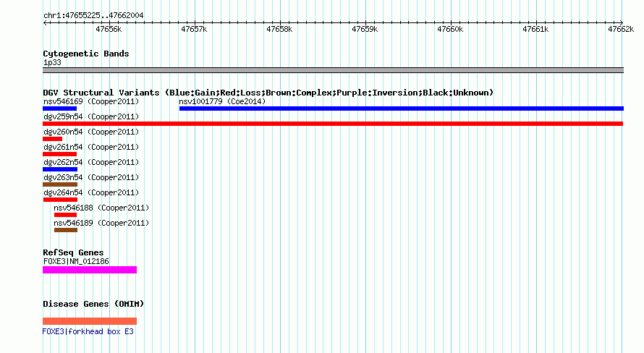
Task: Click the magenta FOXE3 RefSeq gene bar
Action: click(90, 270)
